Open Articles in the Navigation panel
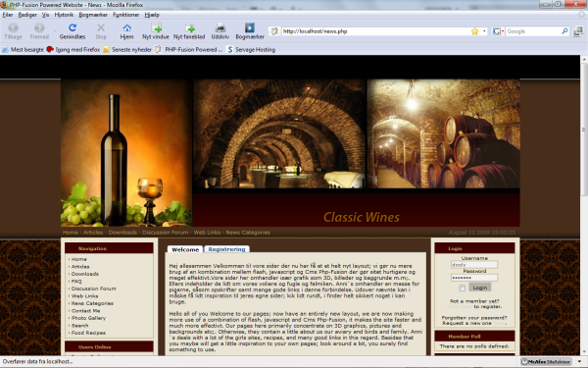 click(x=80, y=267)
